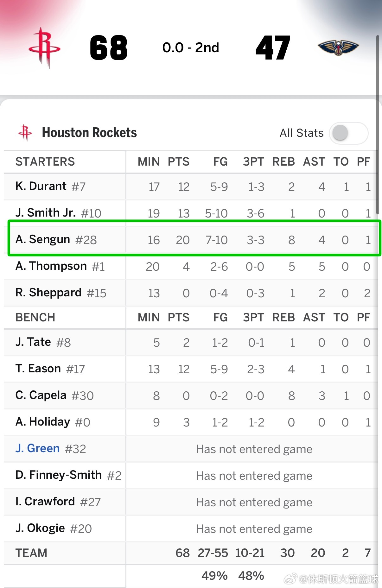Open A. Sengun #28 player stats

56,240
